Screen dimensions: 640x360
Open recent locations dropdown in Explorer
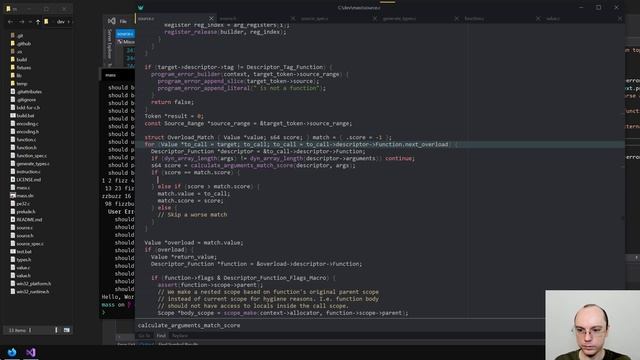click(x=30, y=22)
